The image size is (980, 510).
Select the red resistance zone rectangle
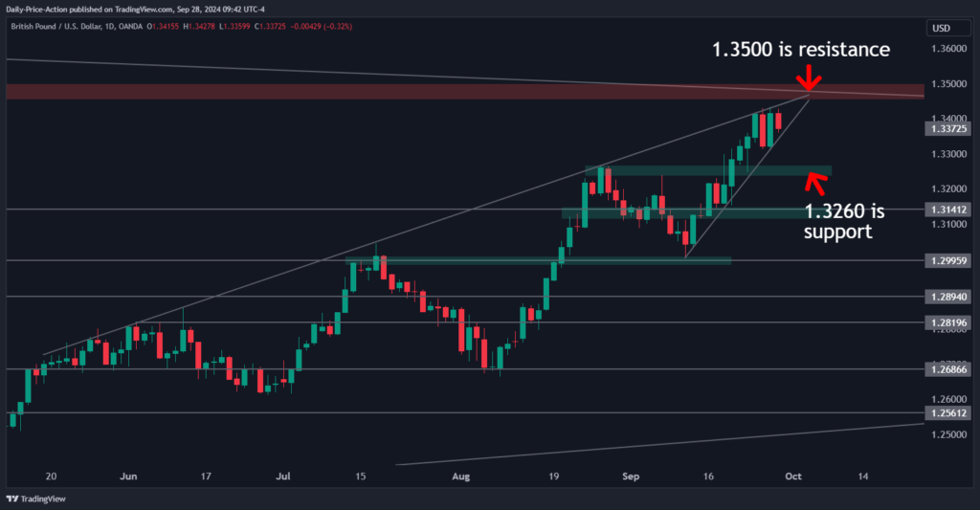pyautogui.click(x=465, y=92)
